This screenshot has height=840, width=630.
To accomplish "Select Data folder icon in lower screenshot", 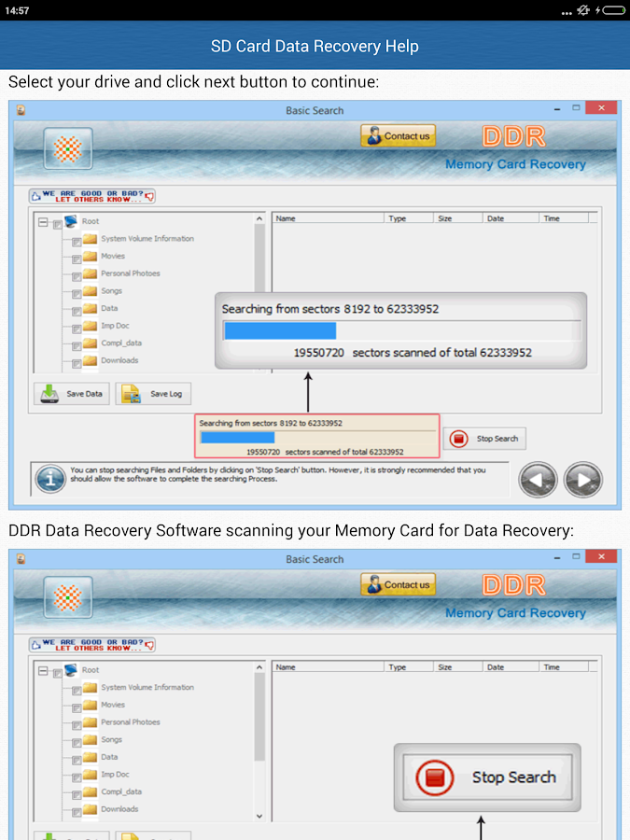I will [90, 756].
